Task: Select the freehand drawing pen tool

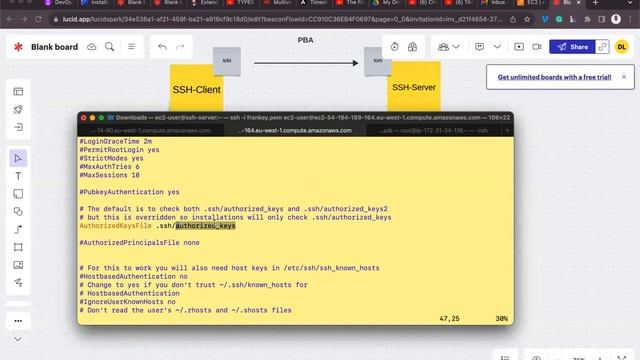Action: tap(18, 282)
